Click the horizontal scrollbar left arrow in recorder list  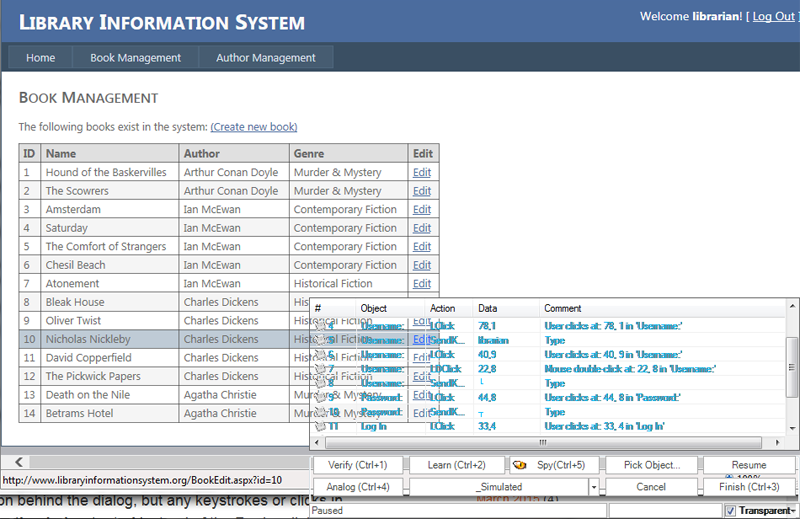pyautogui.click(x=319, y=441)
